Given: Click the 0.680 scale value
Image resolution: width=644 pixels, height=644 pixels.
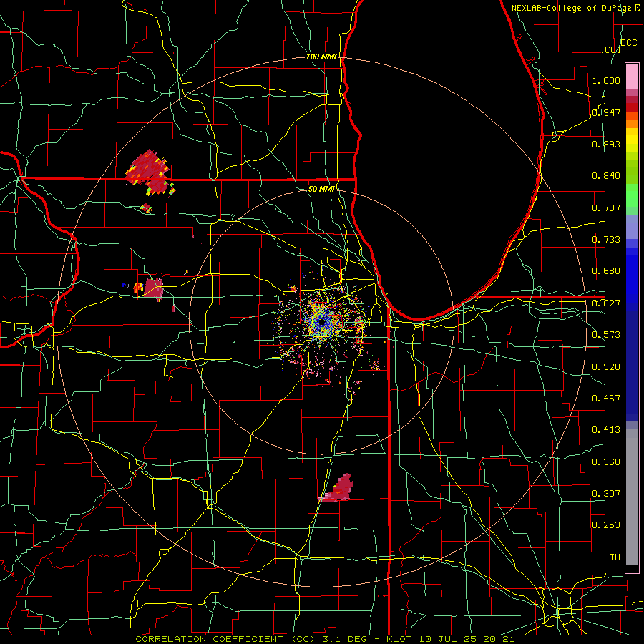Looking at the screenshot, I should 606,271.
